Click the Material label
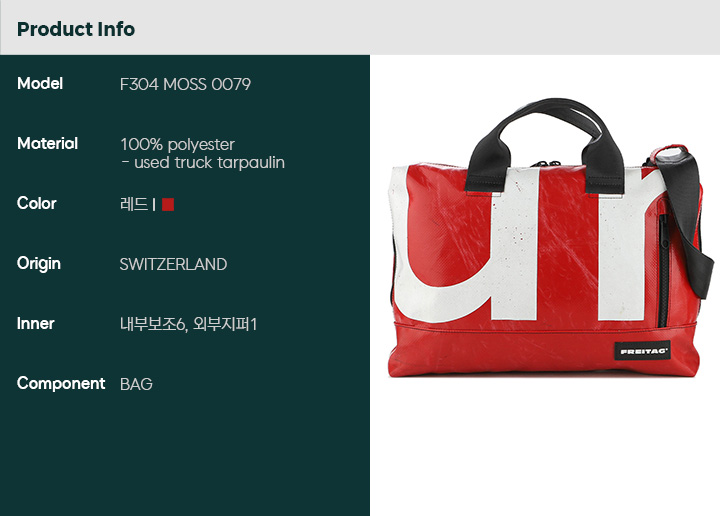 click(47, 144)
